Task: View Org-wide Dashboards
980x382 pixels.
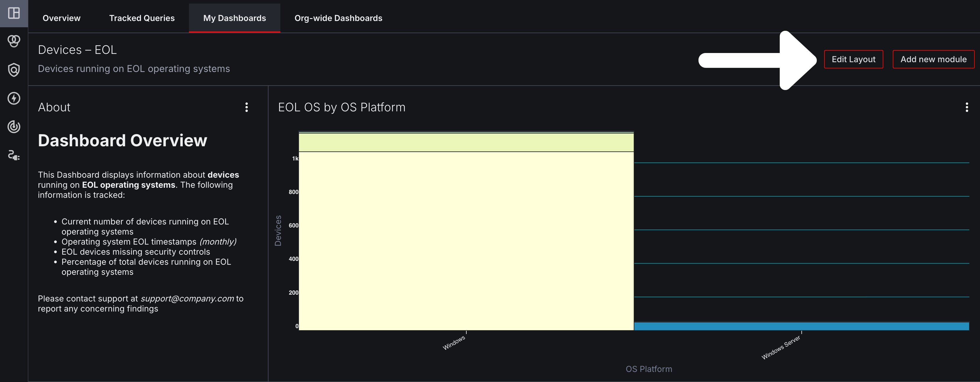Action: tap(338, 18)
